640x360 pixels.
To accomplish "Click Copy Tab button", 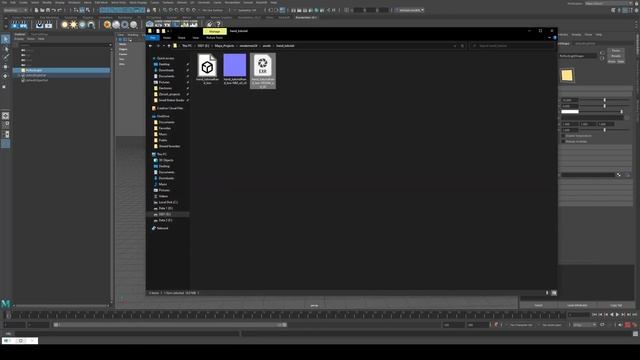I will point(616,305).
